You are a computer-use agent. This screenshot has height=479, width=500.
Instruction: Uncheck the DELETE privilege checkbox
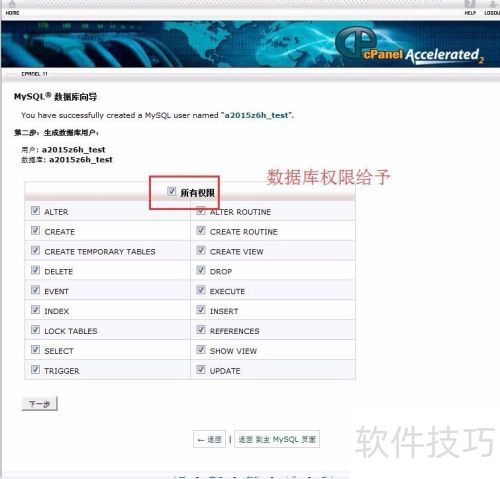click(x=35, y=270)
